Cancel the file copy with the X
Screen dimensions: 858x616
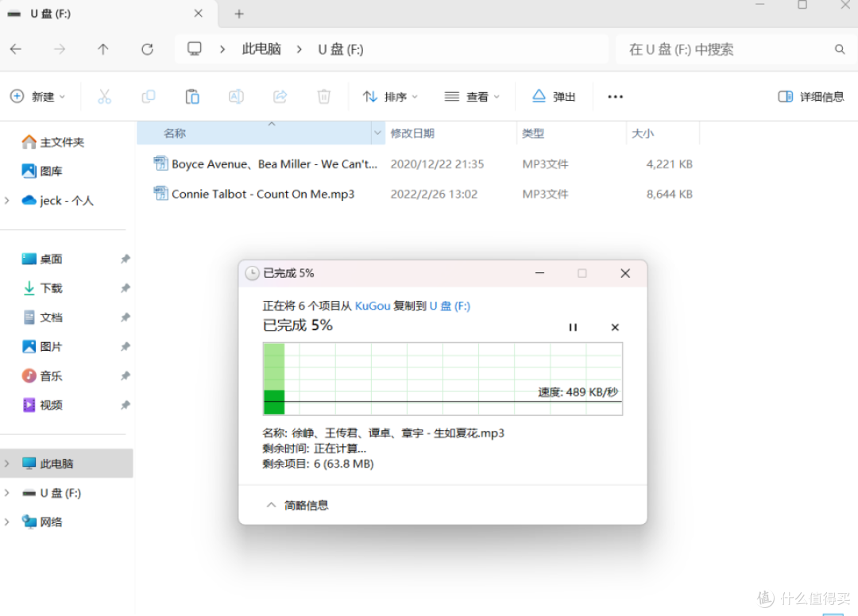click(615, 327)
